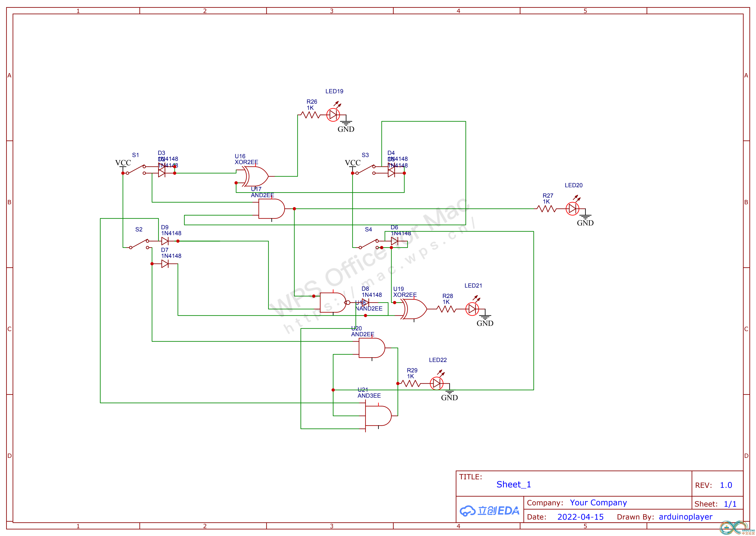This screenshot has width=756, height=536.
Task: Select the LED19 diode symbol
Action: point(333,115)
